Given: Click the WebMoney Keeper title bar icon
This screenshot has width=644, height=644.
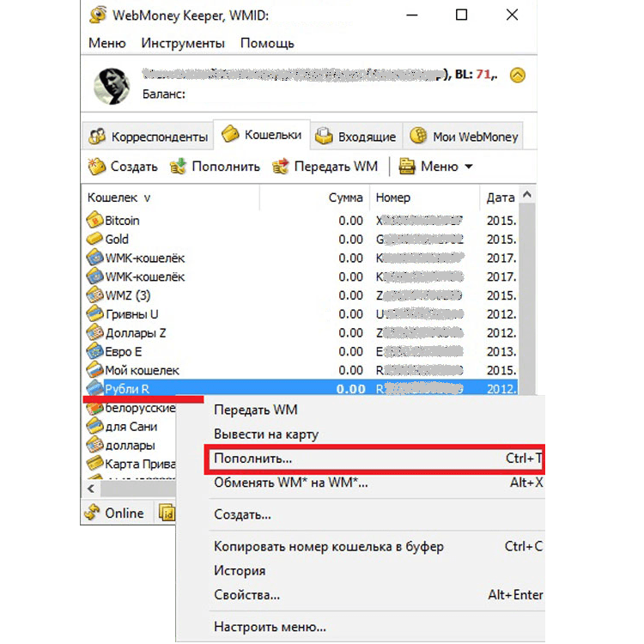Looking at the screenshot, I should coord(98,15).
